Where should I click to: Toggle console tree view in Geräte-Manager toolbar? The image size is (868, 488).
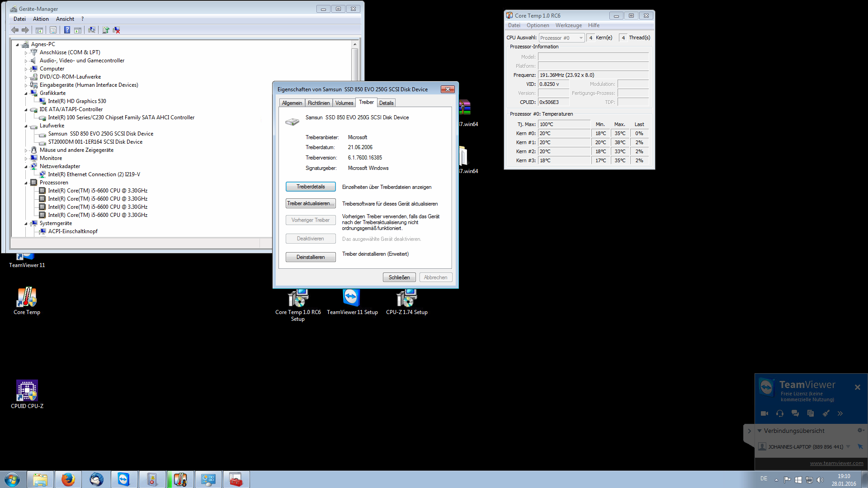pyautogui.click(x=39, y=30)
